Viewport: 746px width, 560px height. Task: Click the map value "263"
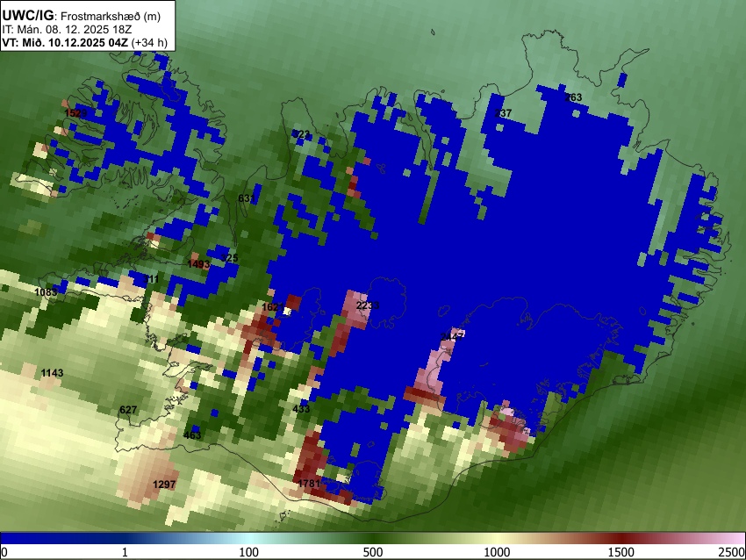click(x=573, y=97)
